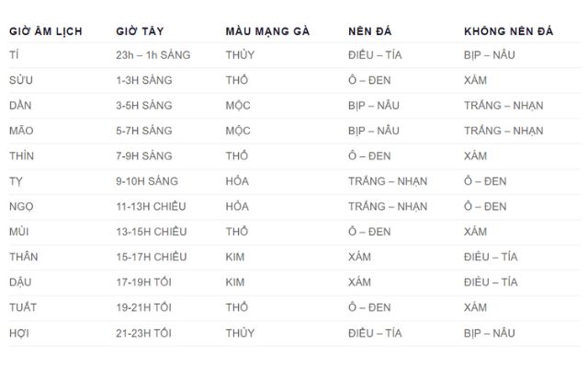Select the TÍ row label
588x368 pixels.
tap(14, 55)
